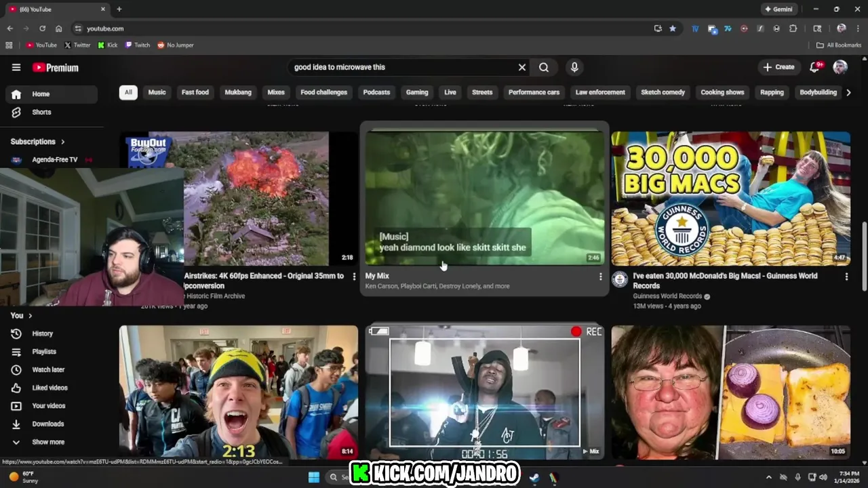Open Liked videos in the sidebar

(x=53, y=388)
